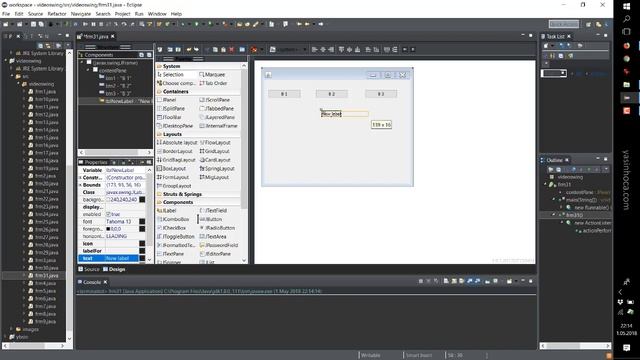Select frm31.java in Package Explorer
Viewport: 640px width, 360px height.
[43, 276]
